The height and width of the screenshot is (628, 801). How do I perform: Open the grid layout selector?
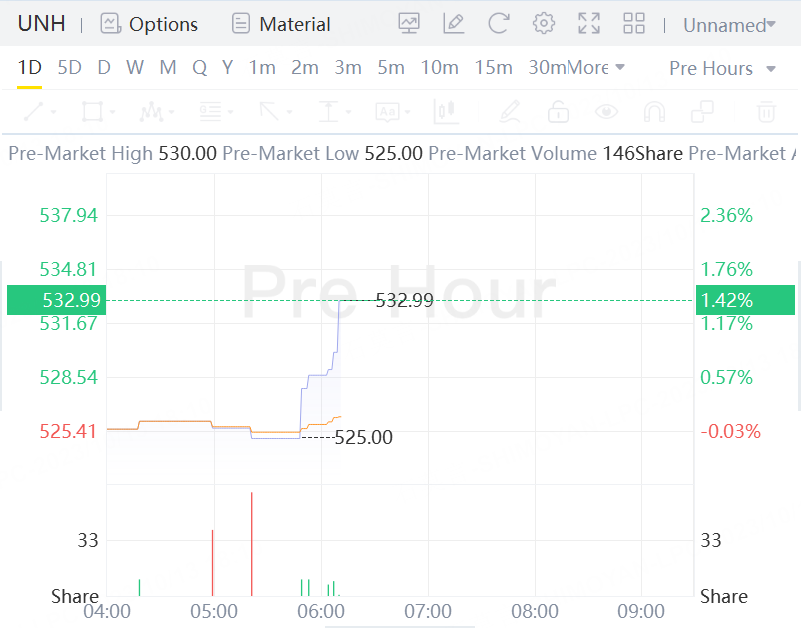point(634,24)
